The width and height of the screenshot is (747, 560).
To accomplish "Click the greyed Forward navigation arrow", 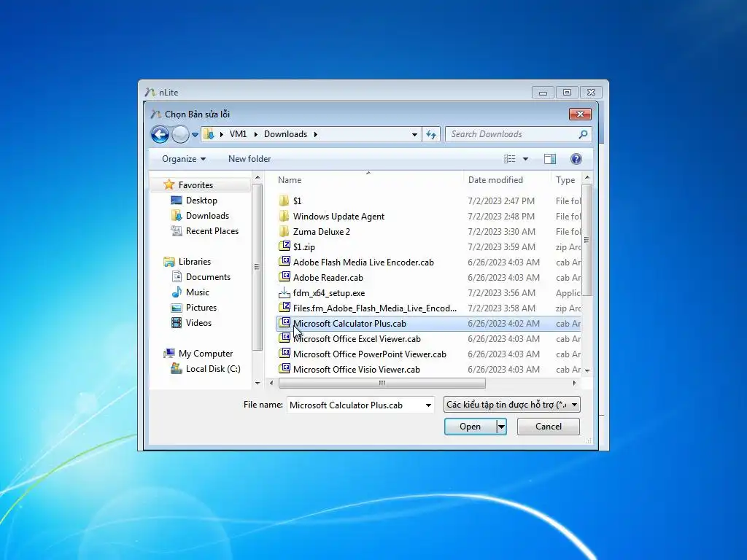I will click(180, 135).
